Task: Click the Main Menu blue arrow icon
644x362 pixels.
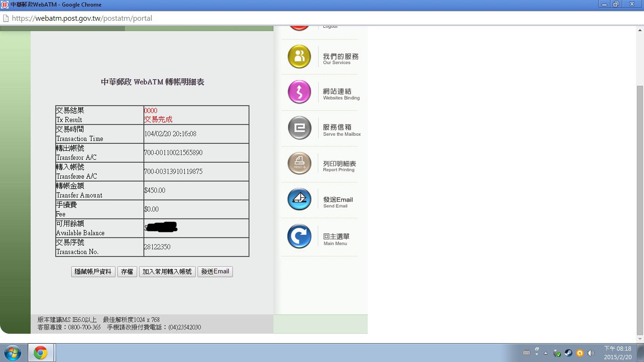Action: 299,236
